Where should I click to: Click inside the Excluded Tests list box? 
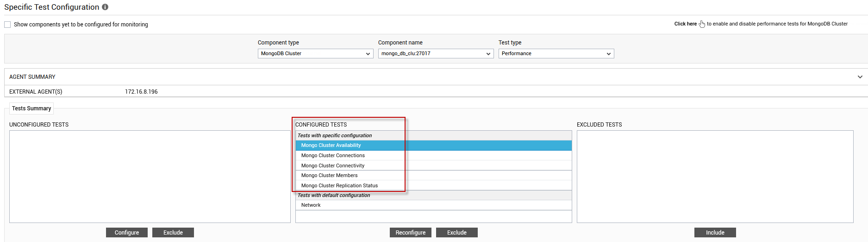pos(715,177)
